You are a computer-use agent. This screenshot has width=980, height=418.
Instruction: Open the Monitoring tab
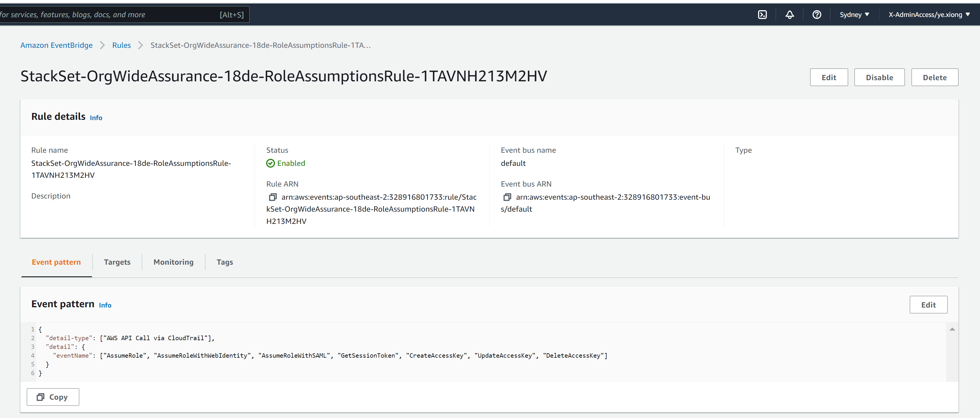click(x=173, y=262)
